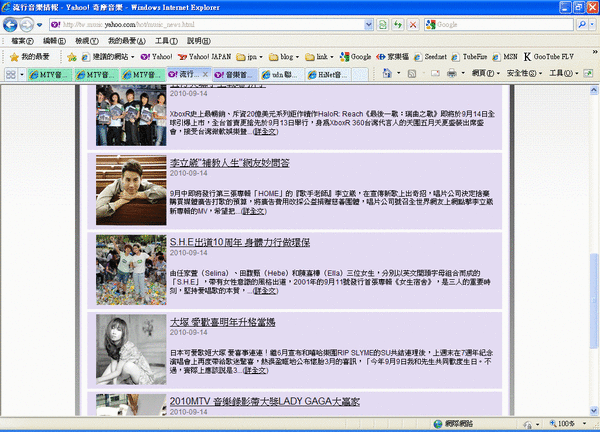Click the Home page icon
Image resolution: width=600 pixels, height=432 pixels.
pos(387,73)
